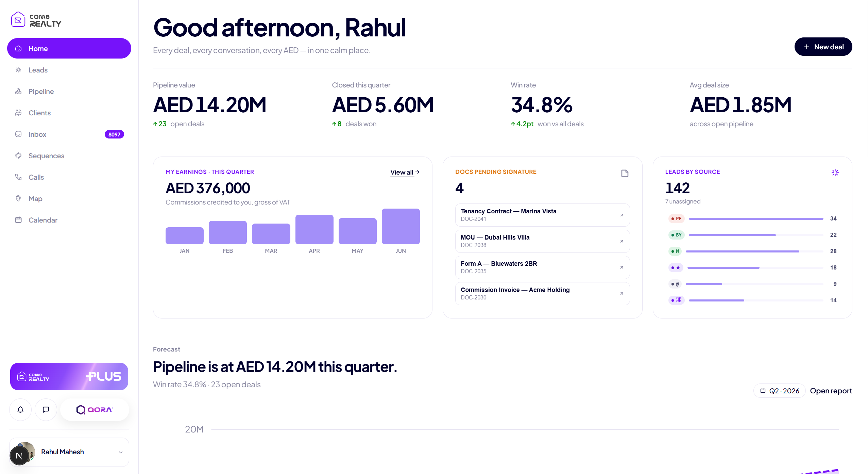This screenshot has height=474, width=868.
Task: Expand the Rahul Mahesh account chevron
Action: [120, 452]
